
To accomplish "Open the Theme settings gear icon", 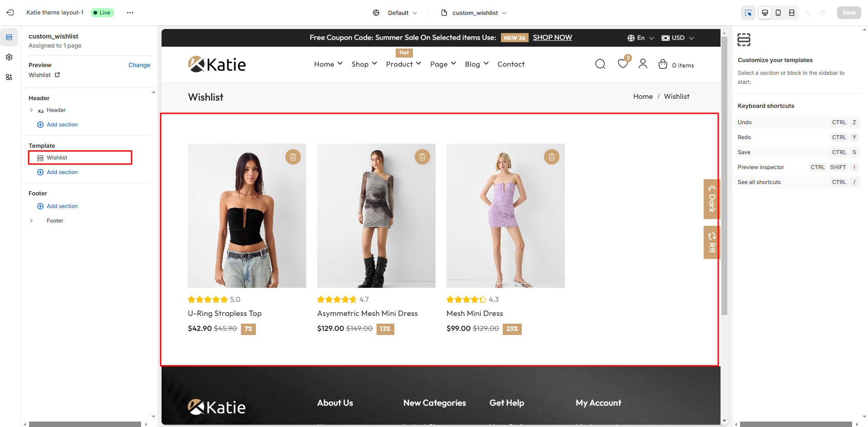I will [x=9, y=57].
